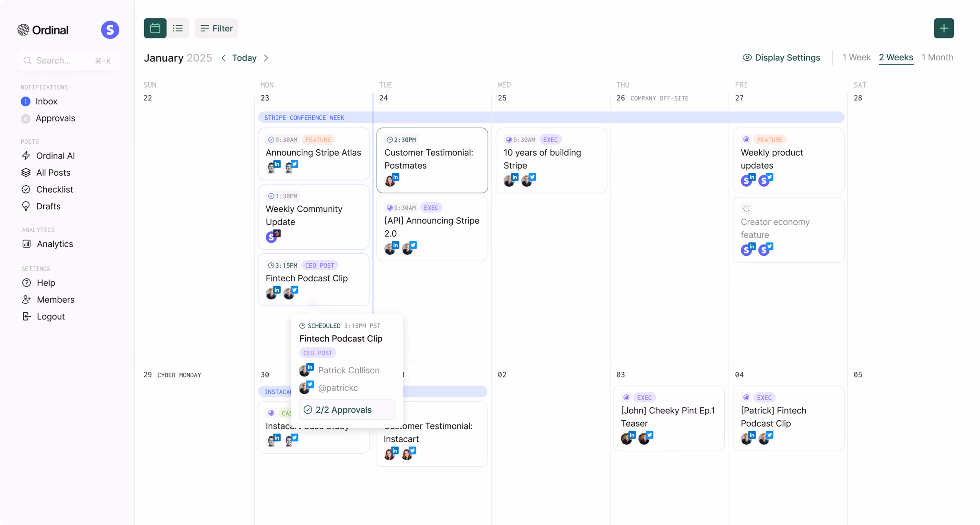Go to previous period with left chevron
Image resolution: width=980 pixels, height=525 pixels.
tap(223, 58)
